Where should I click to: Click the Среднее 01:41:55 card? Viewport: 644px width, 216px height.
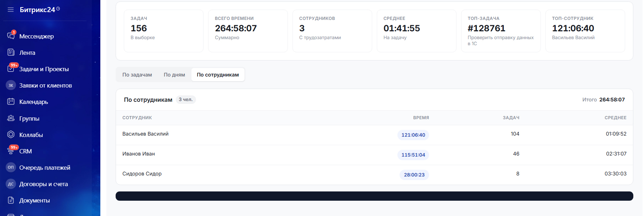pos(417,31)
